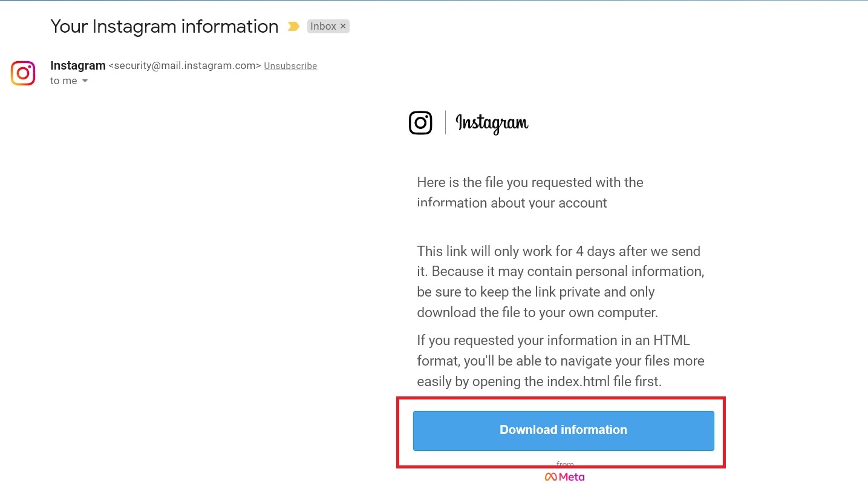Viewport: 868px width, 486px height.
Task: Click the Download information button
Action: [563, 430]
